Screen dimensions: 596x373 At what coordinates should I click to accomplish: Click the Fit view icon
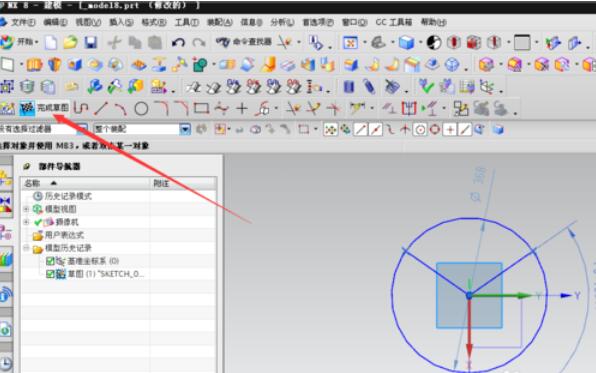(x=350, y=43)
